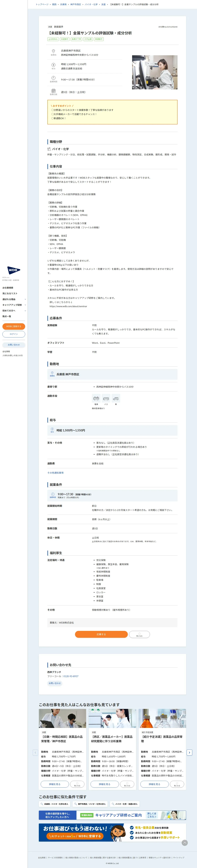Viewport: 197px width, 868px height.
Task: Click the WDBに登録する chat banner
Action: coord(112,833)
